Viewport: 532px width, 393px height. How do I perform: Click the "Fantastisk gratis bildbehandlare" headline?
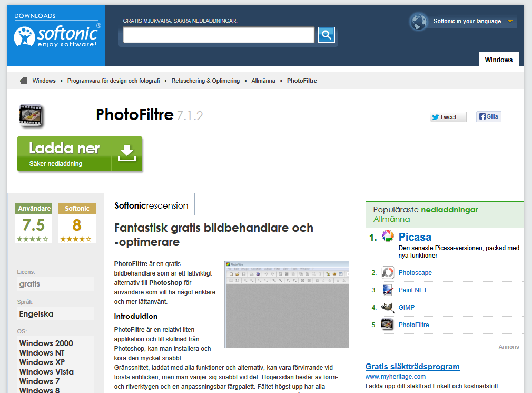(214, 235)
